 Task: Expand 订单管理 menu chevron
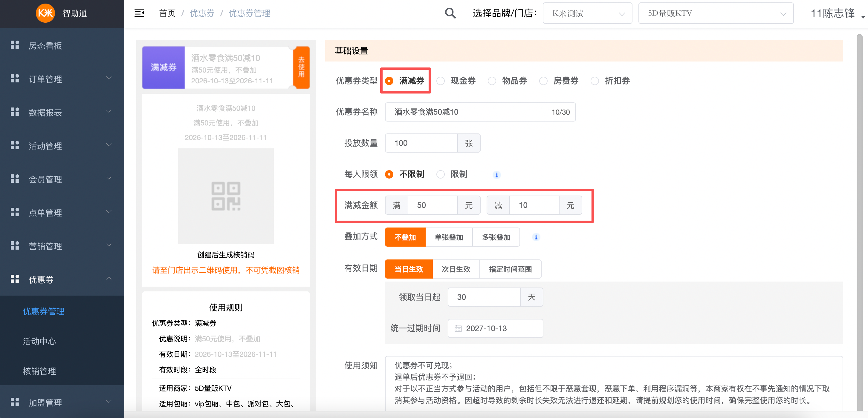coord(109,78)
